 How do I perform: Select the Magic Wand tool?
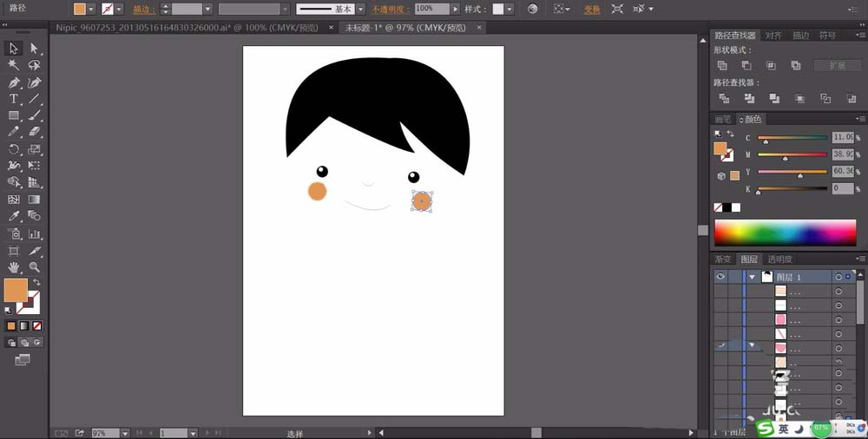pyautogui.click(x=14, y=65)
